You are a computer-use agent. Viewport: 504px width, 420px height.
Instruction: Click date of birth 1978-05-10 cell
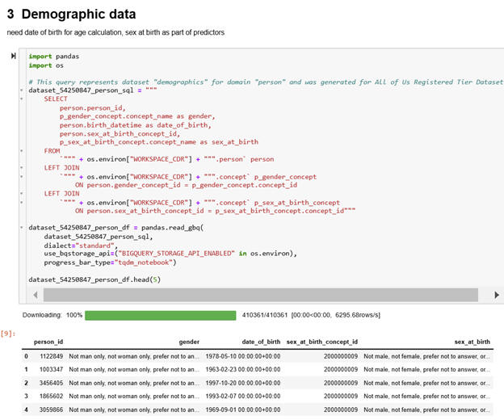243,356
